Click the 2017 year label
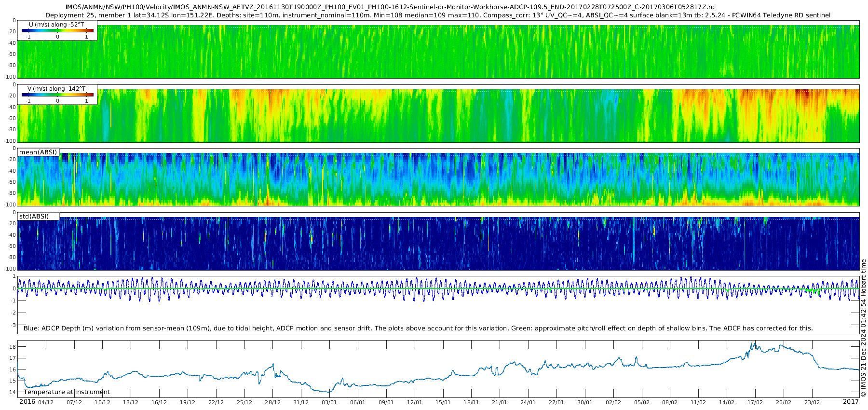Image resolution: width=868 pixels, height=410 pixels. (x=851, y=402)
